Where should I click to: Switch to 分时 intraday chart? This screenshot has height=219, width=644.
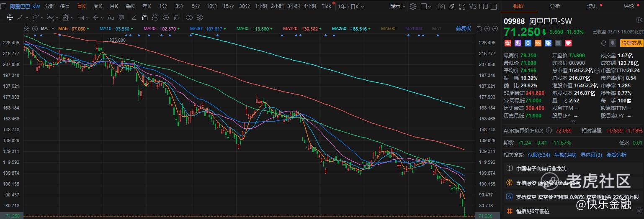pyautogui.click(x=49, y=6)
